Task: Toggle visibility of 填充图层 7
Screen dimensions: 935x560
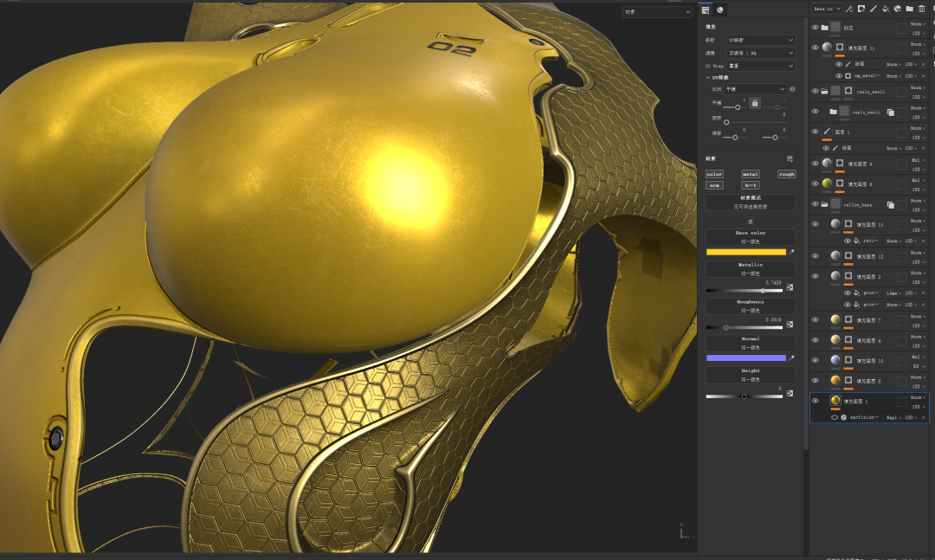Action: tap(816, 319)
